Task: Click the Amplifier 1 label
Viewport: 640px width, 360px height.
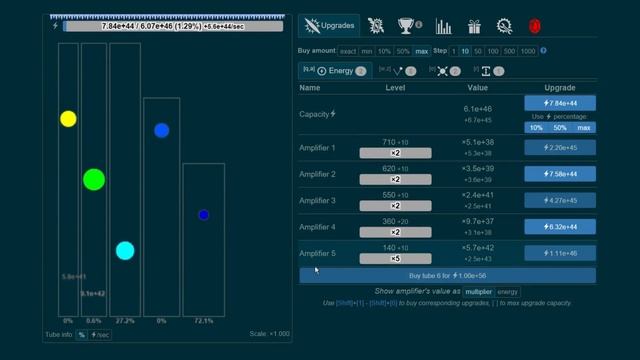Action: tap(317, 148)
